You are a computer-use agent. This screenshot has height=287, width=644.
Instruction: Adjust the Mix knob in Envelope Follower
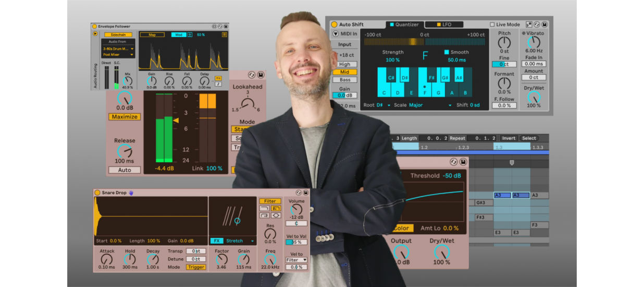[x=127, y=80]
